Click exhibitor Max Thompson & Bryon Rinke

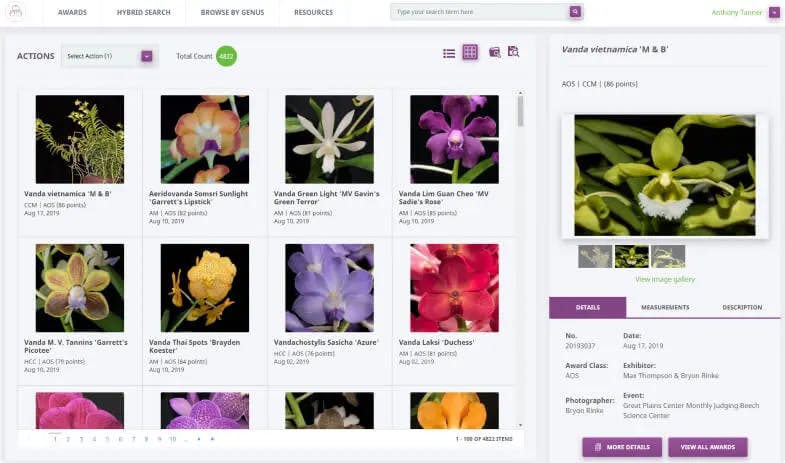click(x=671, y=375)
